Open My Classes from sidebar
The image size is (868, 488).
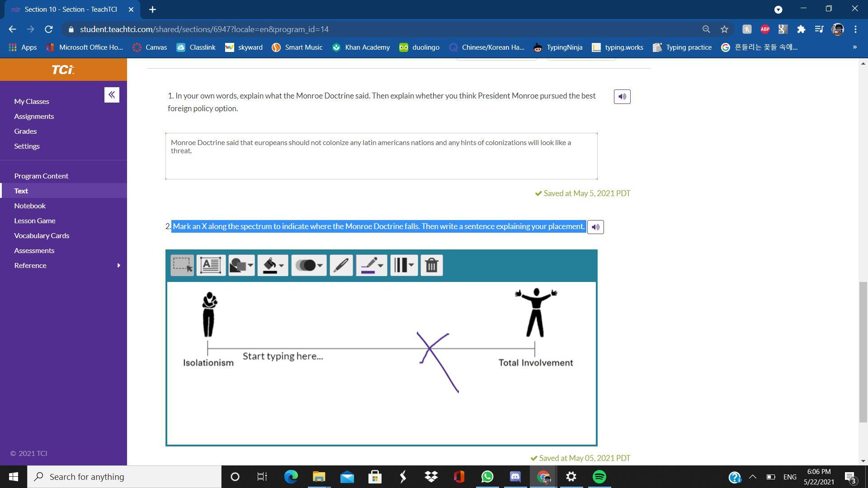pos(31,101)
